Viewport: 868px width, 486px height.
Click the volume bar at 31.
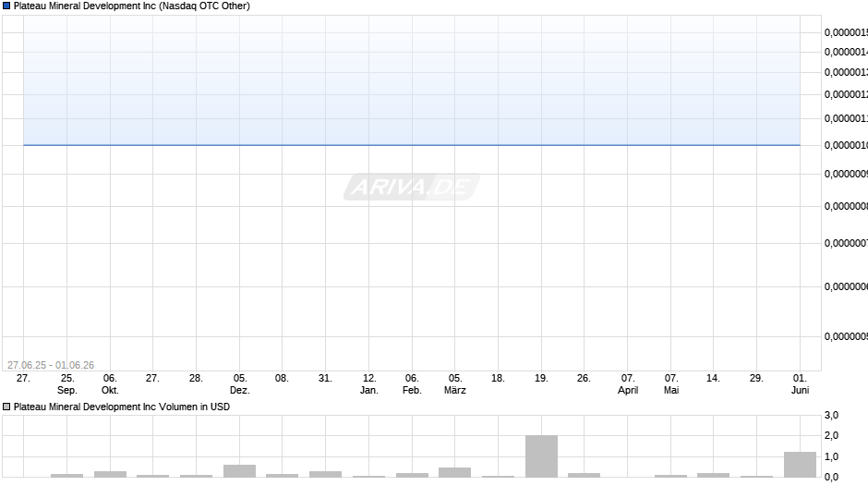click(x=325, y=474)
